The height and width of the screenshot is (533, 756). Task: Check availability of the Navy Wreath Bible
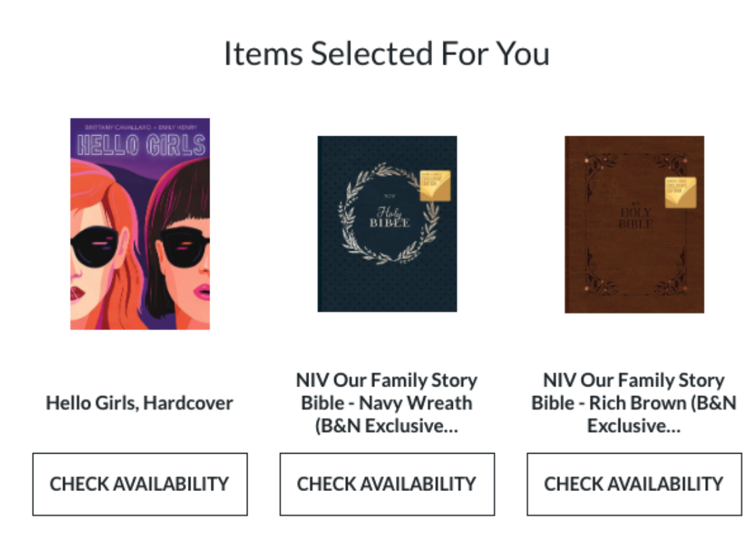point(386,484)
